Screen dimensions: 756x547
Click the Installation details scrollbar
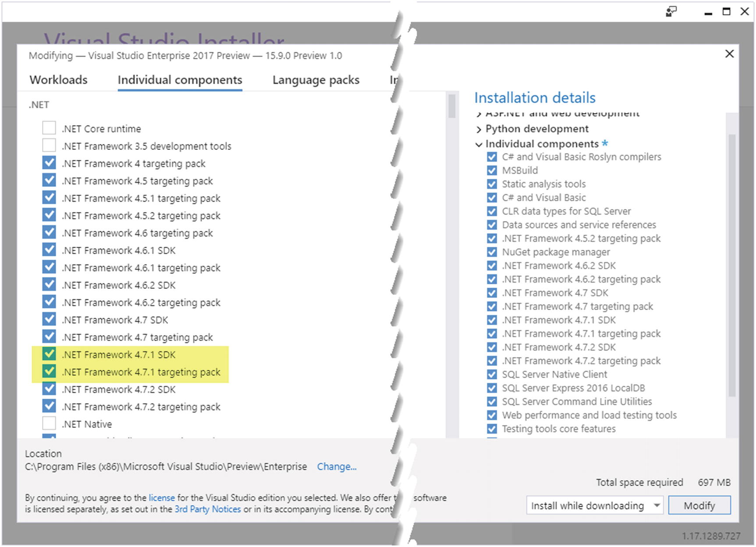[732, 265]
